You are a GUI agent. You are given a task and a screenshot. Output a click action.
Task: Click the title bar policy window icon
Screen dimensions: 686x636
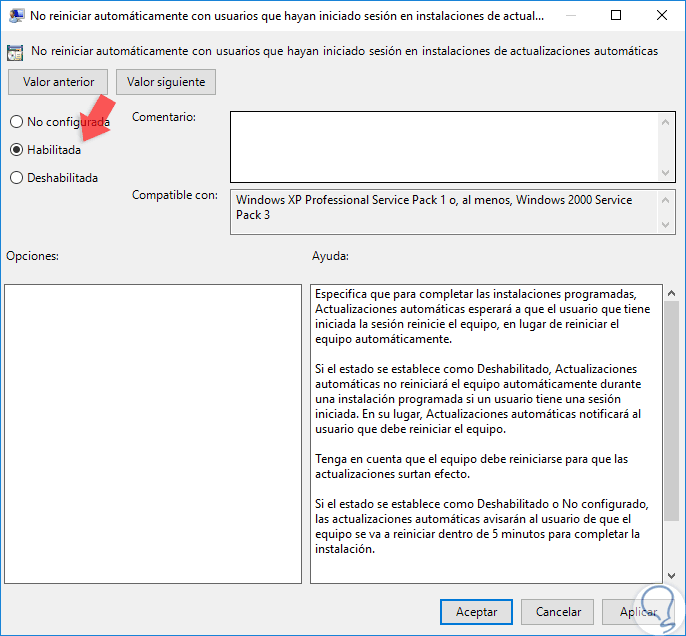click(x=16, y=16)
